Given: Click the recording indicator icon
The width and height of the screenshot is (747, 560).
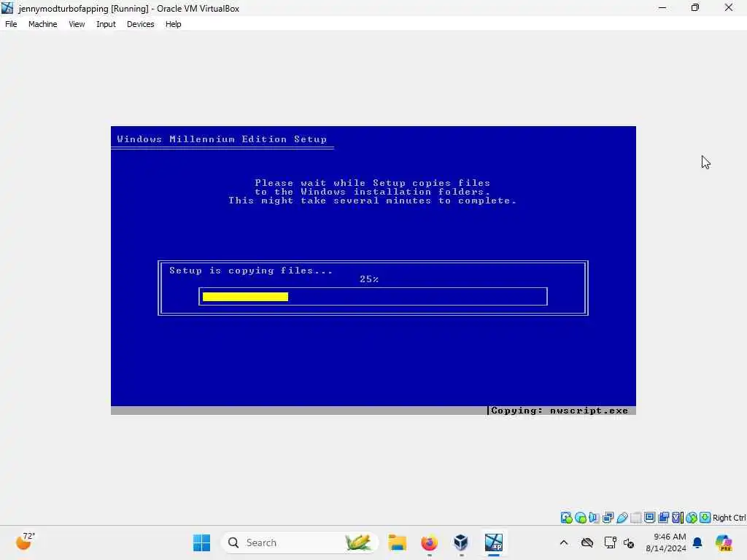Looking at the screenshot, I should pos(663,518).
